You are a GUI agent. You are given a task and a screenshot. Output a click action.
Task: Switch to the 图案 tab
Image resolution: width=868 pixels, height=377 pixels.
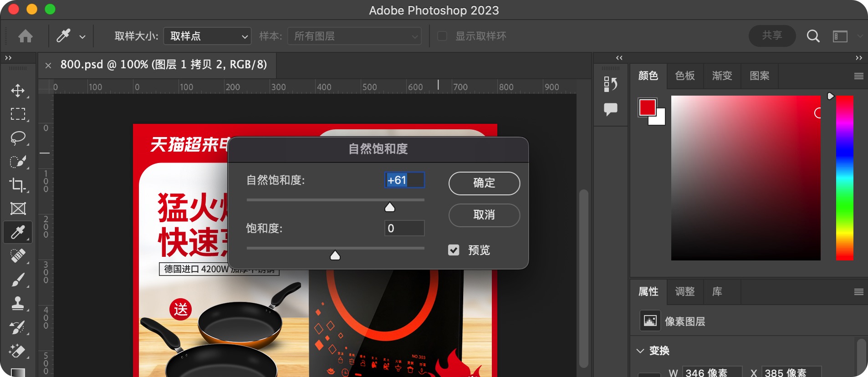pos(760,76)
